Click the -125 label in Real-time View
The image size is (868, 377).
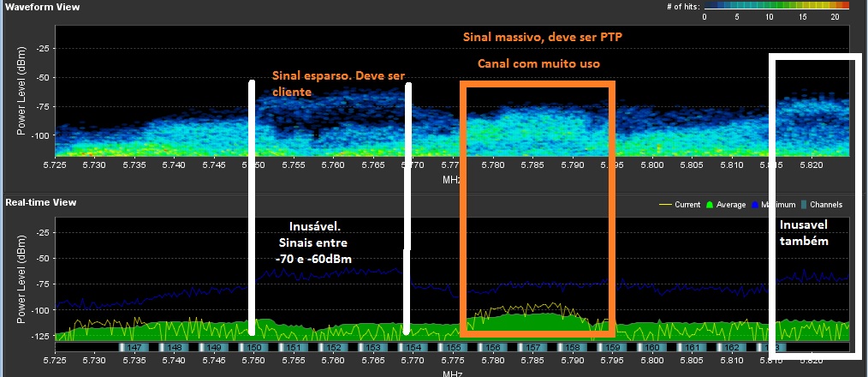(x=40, y=336)
